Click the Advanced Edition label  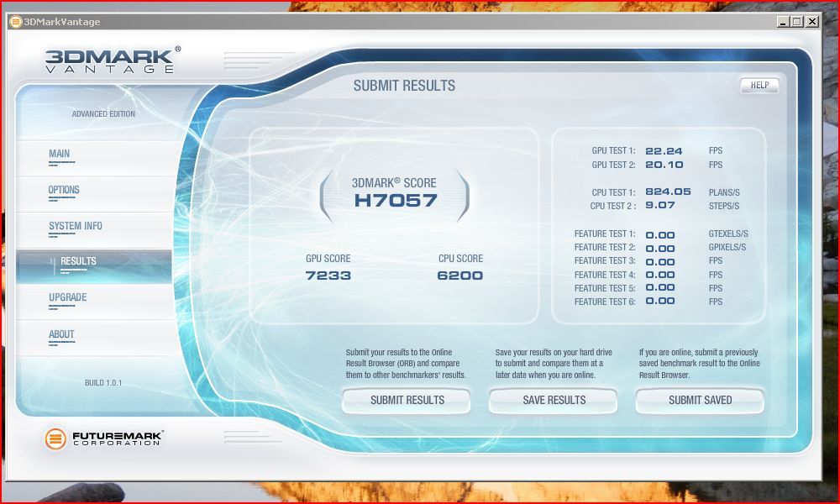[103, 114]
